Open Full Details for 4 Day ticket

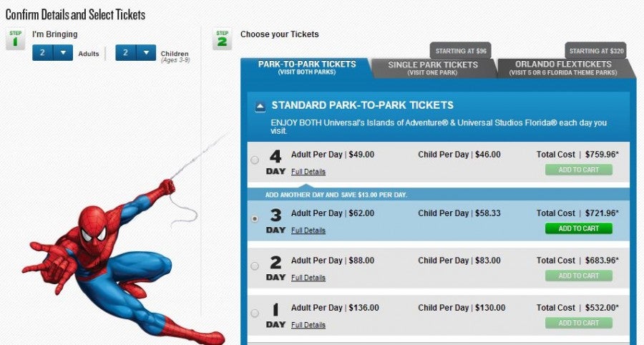click(308, 172)
